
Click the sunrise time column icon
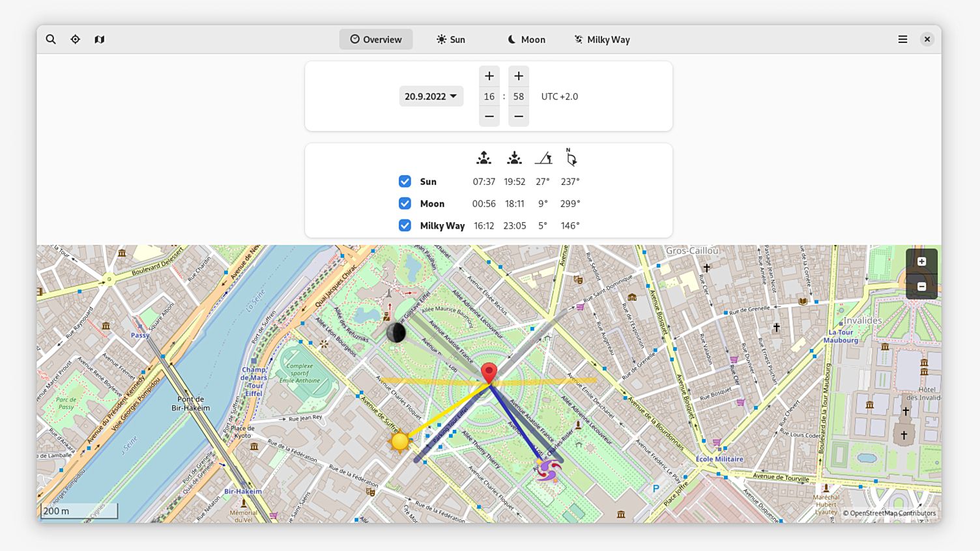click(x=483, y=158)
